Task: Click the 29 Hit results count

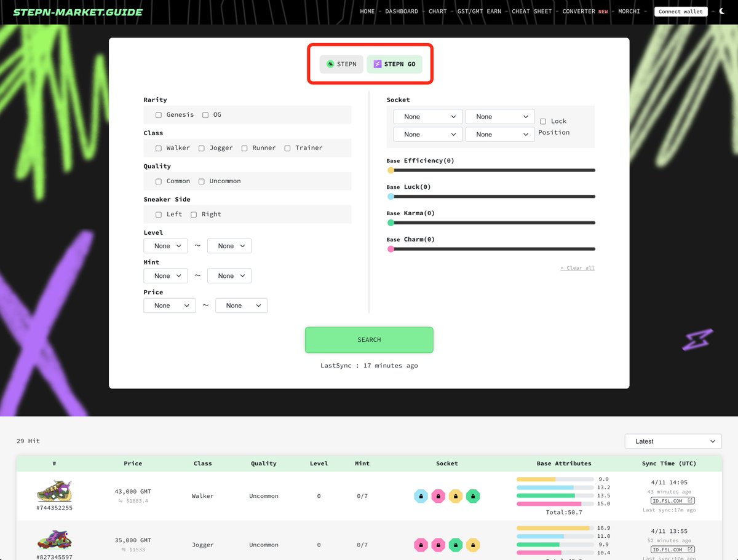Action: point(28,441)
